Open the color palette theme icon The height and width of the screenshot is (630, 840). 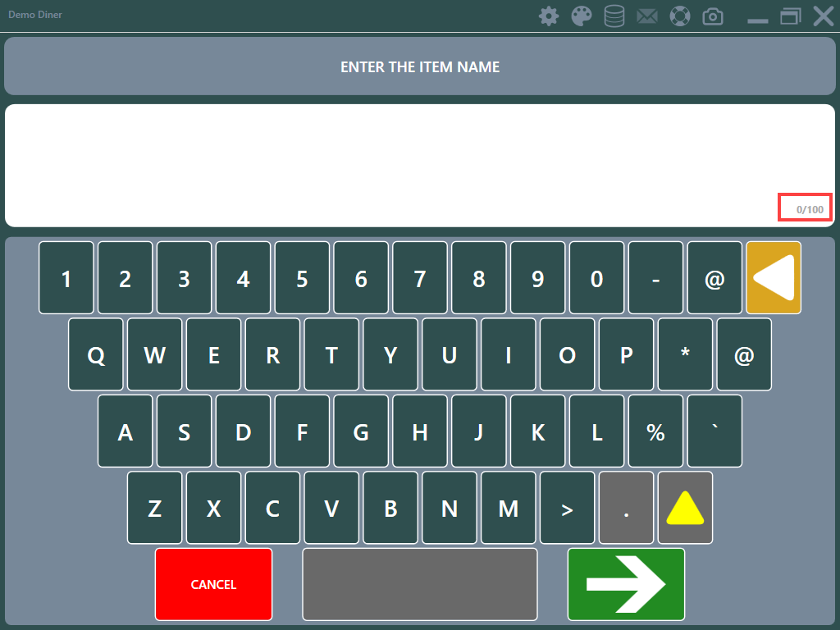pos(582,16)
